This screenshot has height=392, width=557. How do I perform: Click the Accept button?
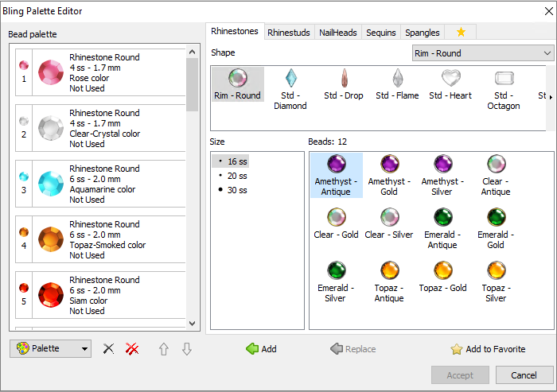click(x=460, y=375)
